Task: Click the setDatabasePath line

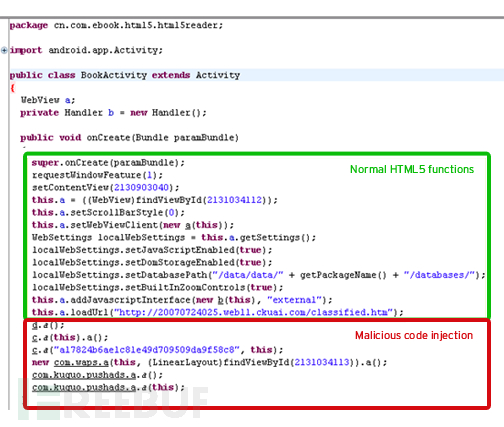Action: click(259, 275)
